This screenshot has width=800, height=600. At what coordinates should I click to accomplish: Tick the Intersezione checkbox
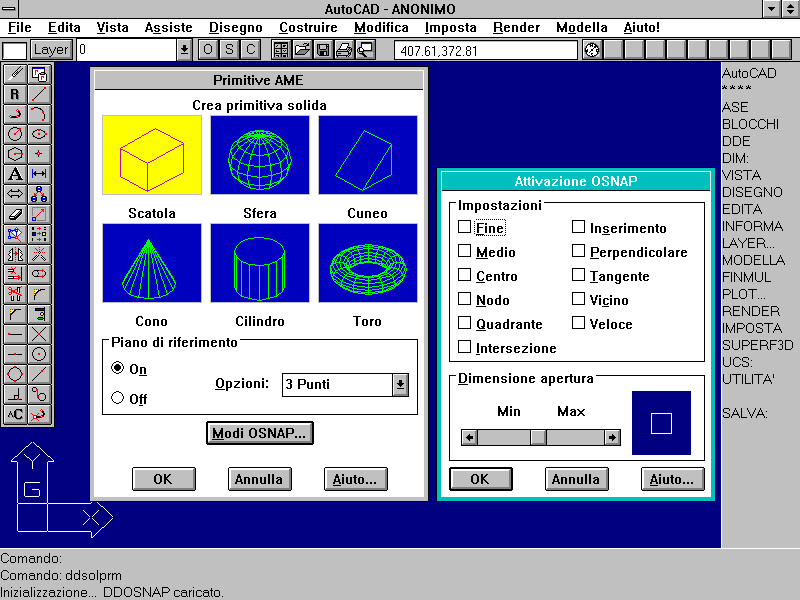point(464,346)
